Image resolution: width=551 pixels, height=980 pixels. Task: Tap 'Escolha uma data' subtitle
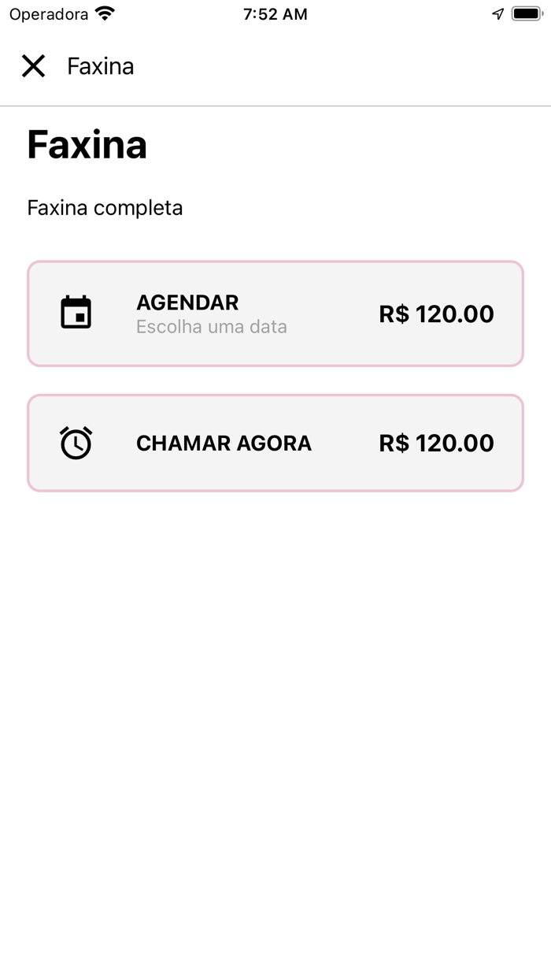211,327
